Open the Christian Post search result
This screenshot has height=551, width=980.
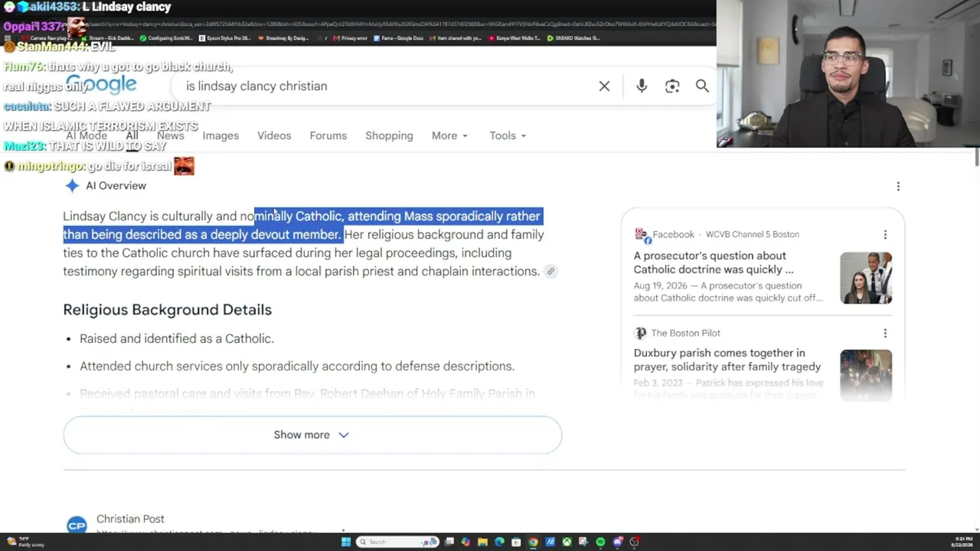(130, 519)
